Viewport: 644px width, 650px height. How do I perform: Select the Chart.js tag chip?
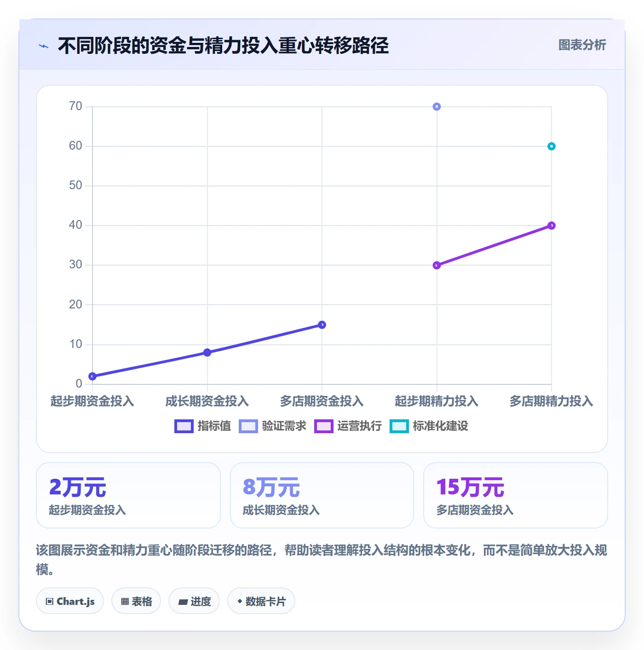click(x=70, y=601)
